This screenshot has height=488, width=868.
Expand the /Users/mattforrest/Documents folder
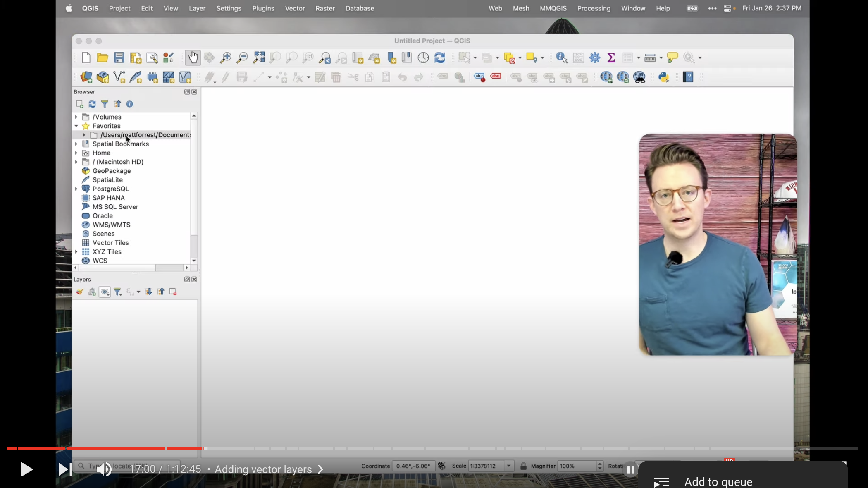[84, 135]
